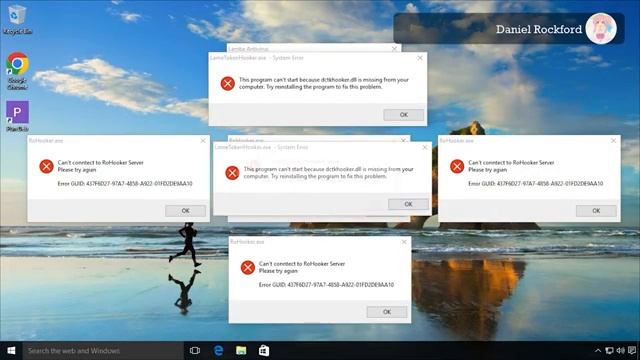This screenshot has height=360, width=640.
Task: Close the RoHooker window hidden behind the middle dialog
Action: (403, 140)
